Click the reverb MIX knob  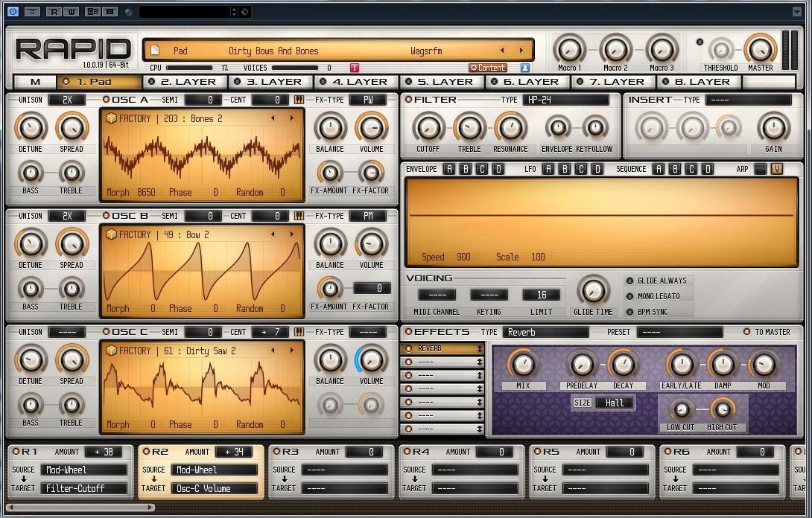522,365
